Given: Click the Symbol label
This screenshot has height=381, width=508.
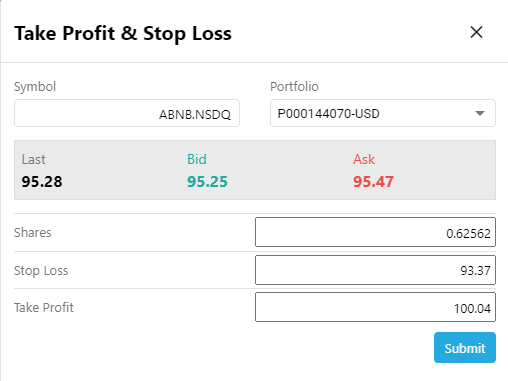Looking at the screenshot, I should (x=35, y=87).
